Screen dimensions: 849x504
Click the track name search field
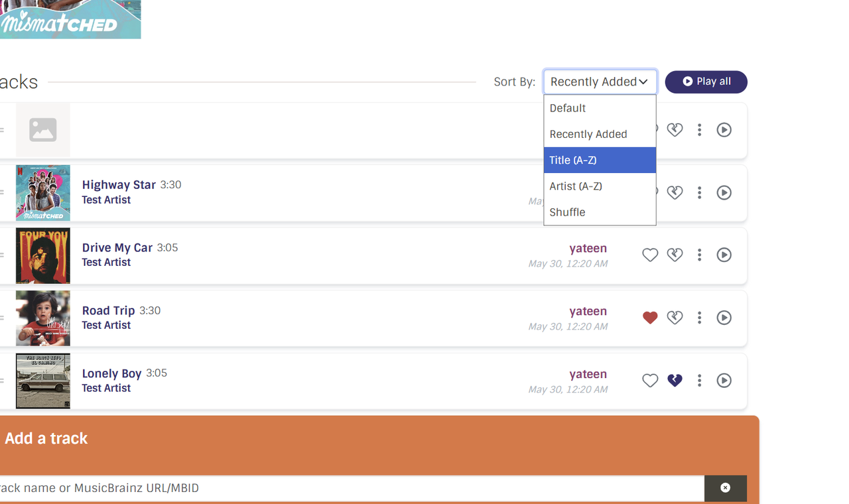pos(352,488)
